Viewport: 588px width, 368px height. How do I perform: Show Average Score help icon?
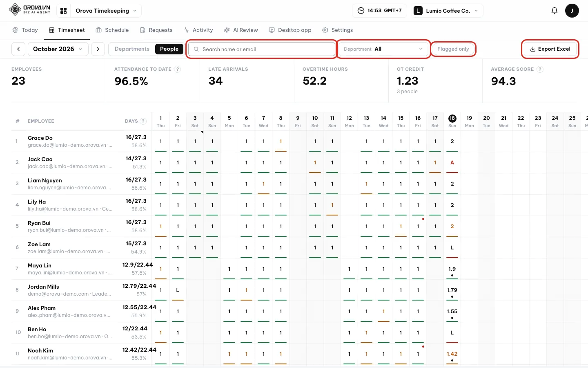[540, 69]
